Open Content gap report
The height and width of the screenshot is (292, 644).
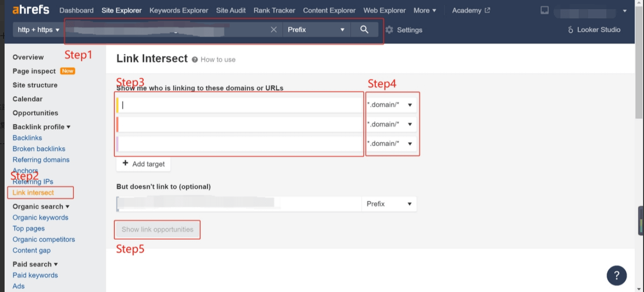(x=32, y=251)
